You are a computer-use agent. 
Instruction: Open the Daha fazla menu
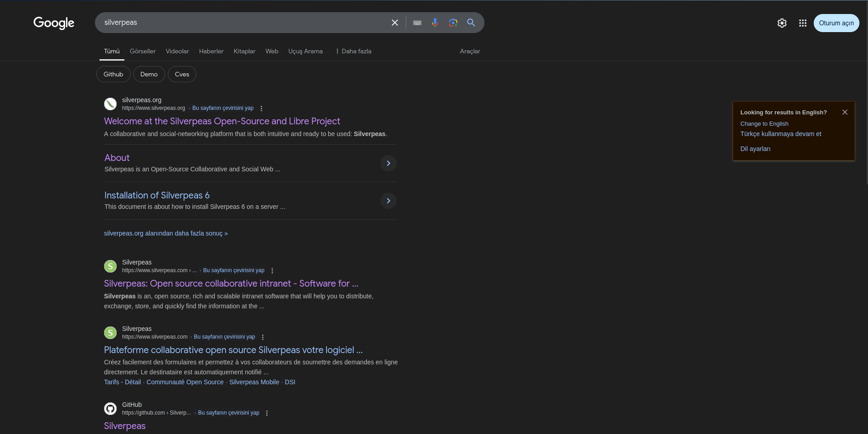pyautogui.click(x=353, y=52)
